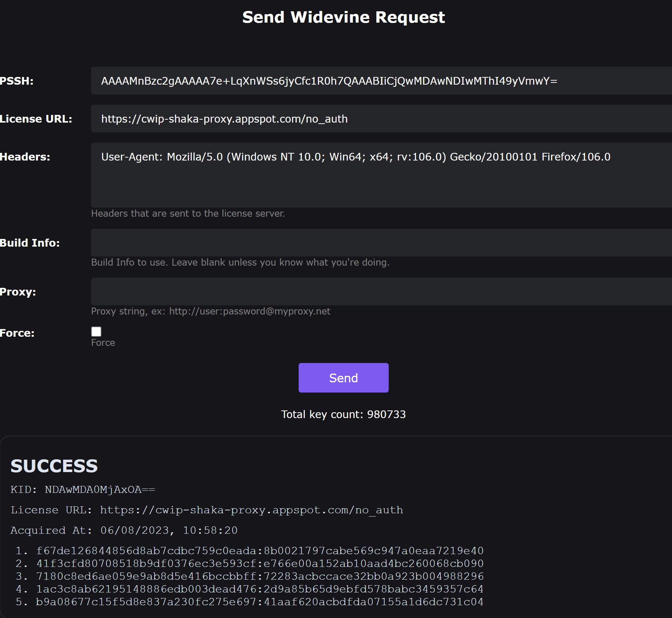Enable the Force checkbox
Image resolution: width=672 pixels, height=618 pixels.
click(96, 332)
